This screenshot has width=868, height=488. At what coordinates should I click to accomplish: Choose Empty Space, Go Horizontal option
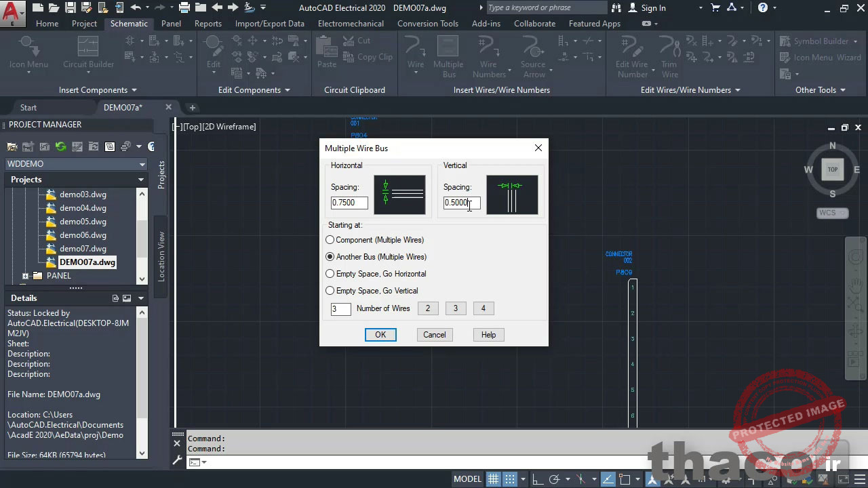[x=330, y=273]
